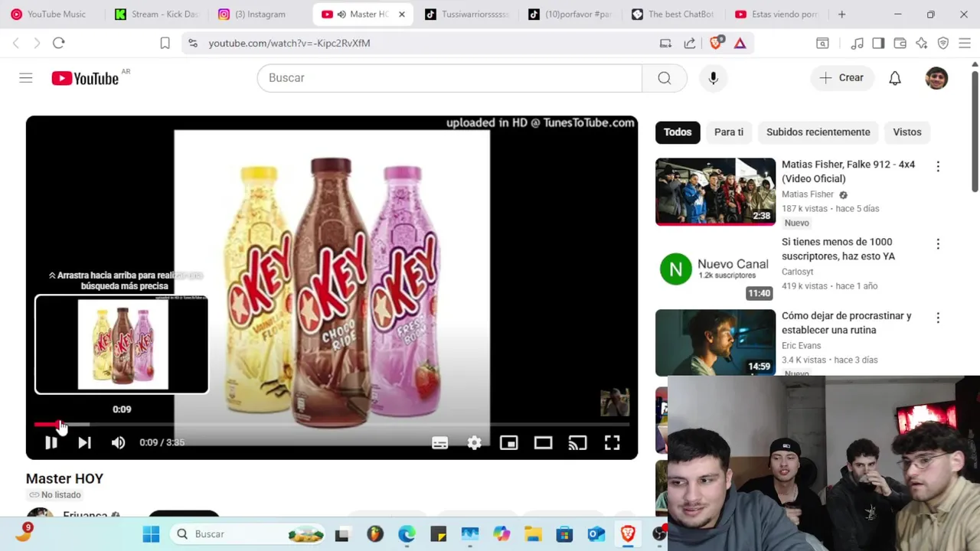Go to the YouTube home logo
This screenshot has height=551, width=980.
click(x=85, y=78)
